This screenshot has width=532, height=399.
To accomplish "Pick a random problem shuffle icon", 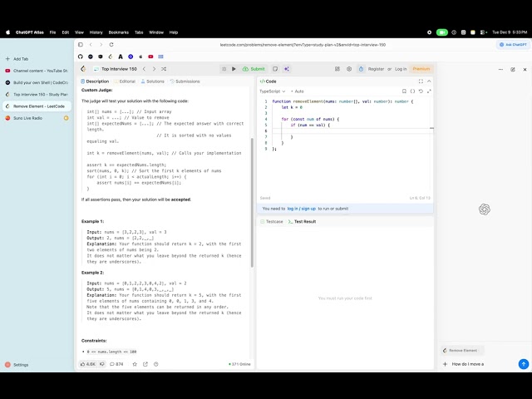I will point(164,69).
